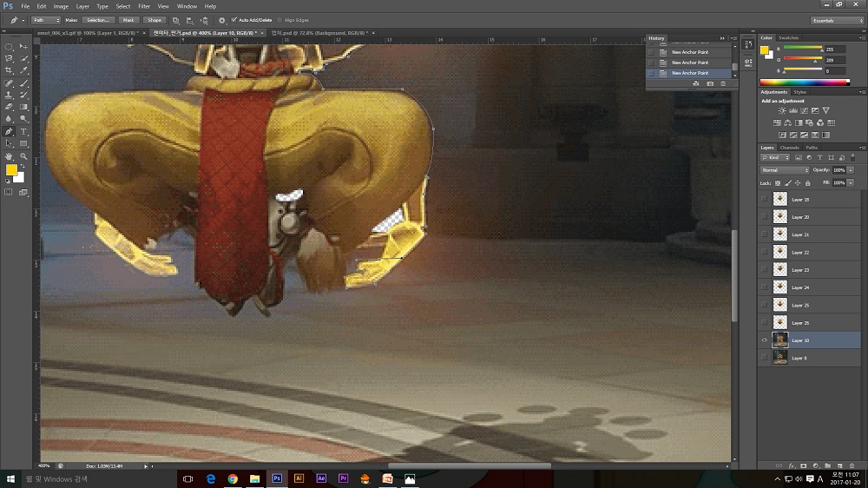Select the Hand tool
Viewport: 868px width, 488px height.
coord(9,157)
